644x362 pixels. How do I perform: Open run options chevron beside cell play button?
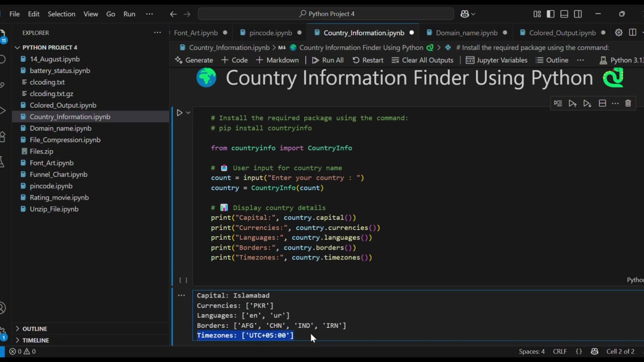tap(188, 113)
